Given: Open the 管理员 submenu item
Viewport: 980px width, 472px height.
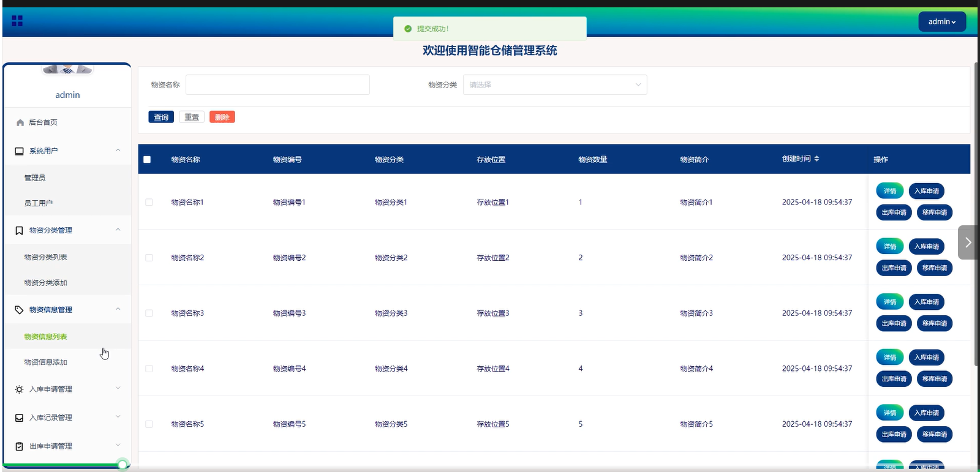Looking at the screenshot, I should (67, 178).
